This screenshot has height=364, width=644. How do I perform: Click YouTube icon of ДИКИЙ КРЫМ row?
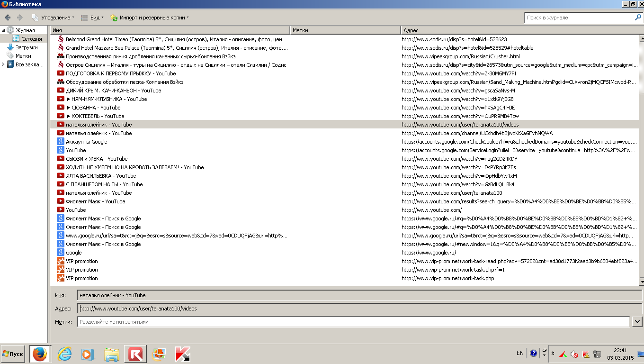coord(61,91)
